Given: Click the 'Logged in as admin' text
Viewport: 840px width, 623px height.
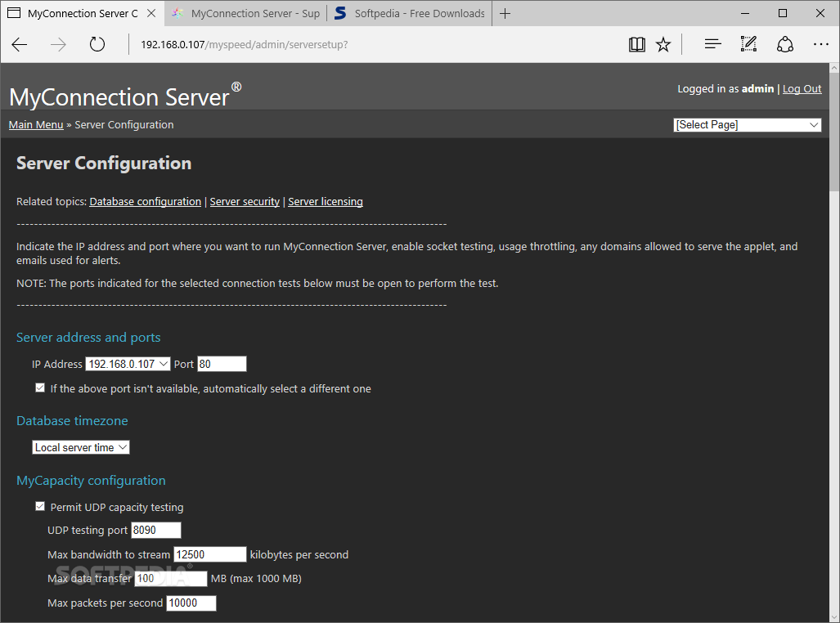Looking at the screenshot, I should tap(725, 89).
